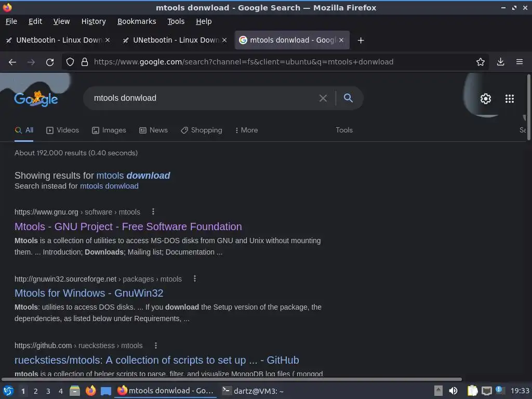Open the corrected 'mtools download' search link
532x399 pixels.
(133, 176)
